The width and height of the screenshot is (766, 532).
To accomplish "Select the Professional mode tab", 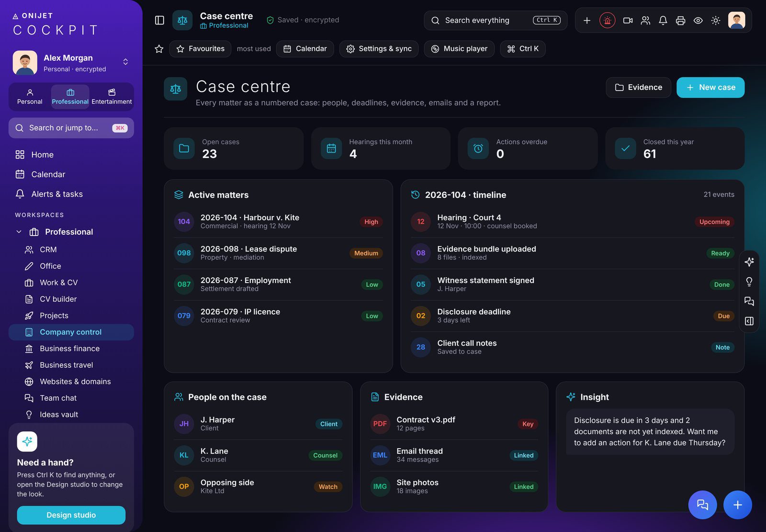I will 70,96.
